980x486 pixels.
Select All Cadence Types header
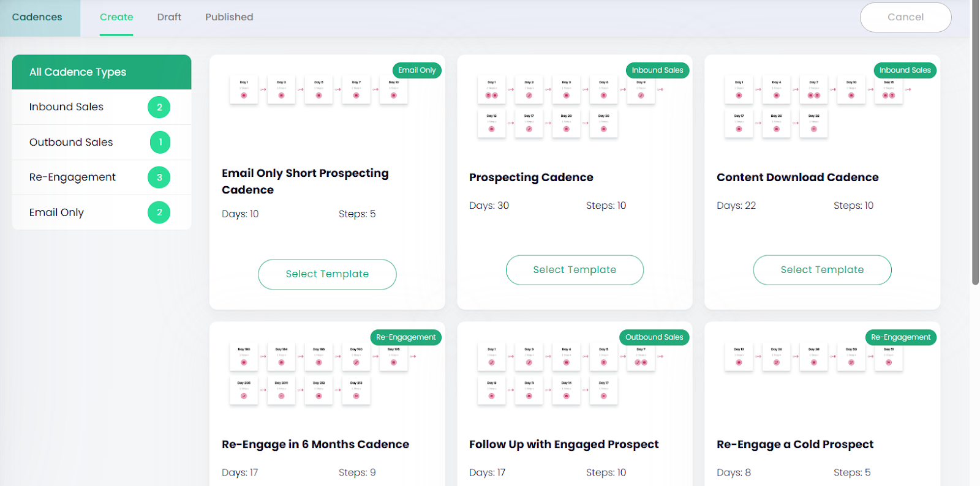pos(102,72)
